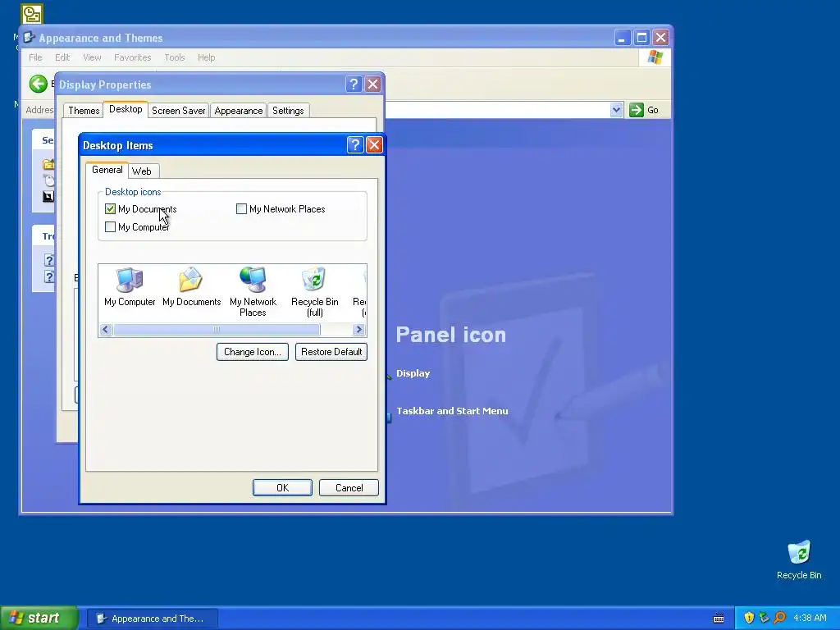Enable the My Network Places checkbox
The width and height of the screenshot is (840, 630).
coord(242,209)
